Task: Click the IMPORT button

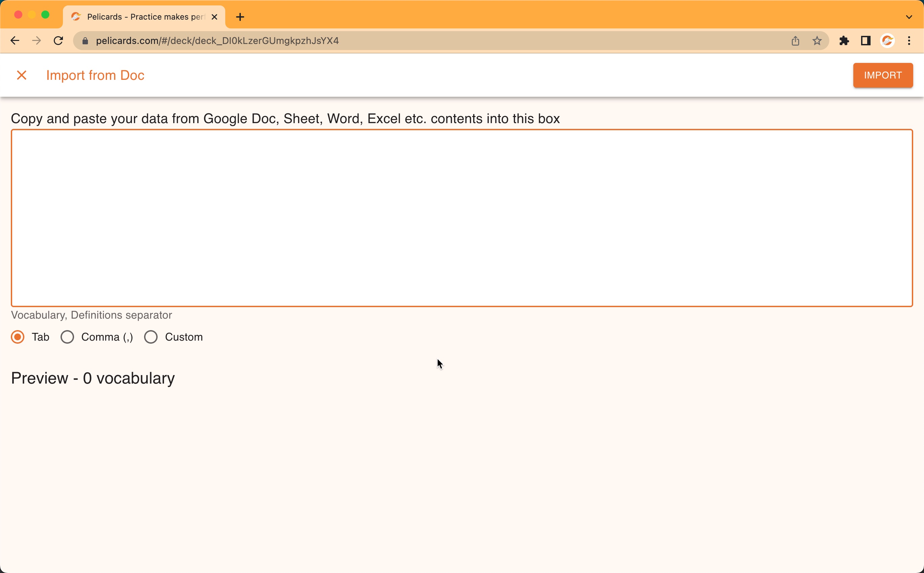Action: click(x=882, y=75)
